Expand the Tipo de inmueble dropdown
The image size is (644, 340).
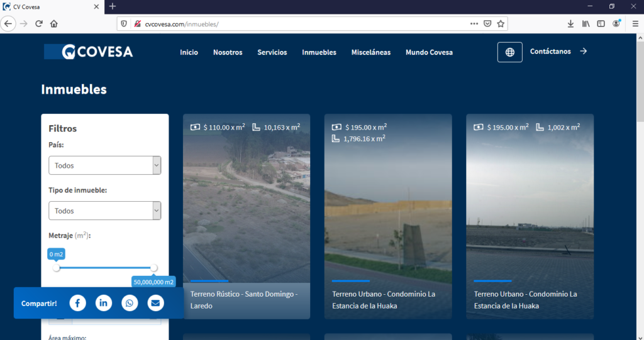[x=104, y=211]
